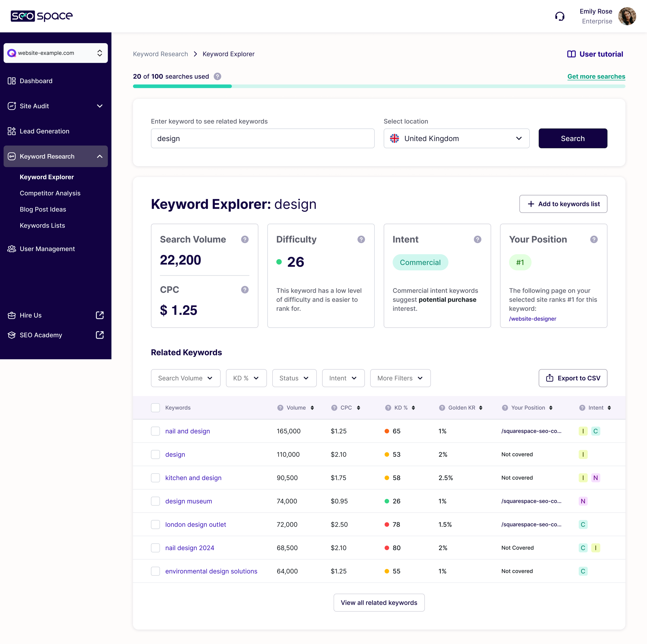Screen dimensions: 647x644
Task: Open support via the headphones icon
Action: click(x=560, y=16)
